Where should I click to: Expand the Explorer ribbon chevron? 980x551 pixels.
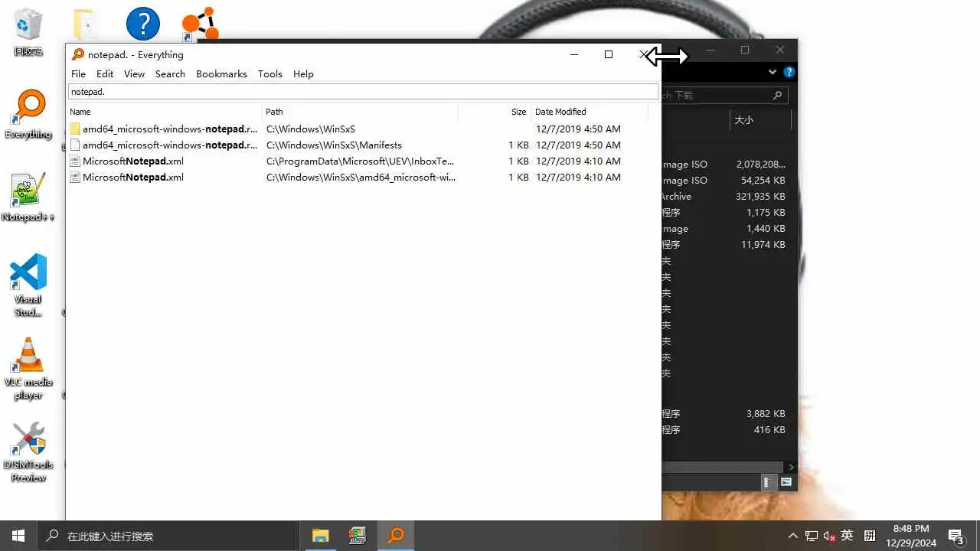pos(773,72)
